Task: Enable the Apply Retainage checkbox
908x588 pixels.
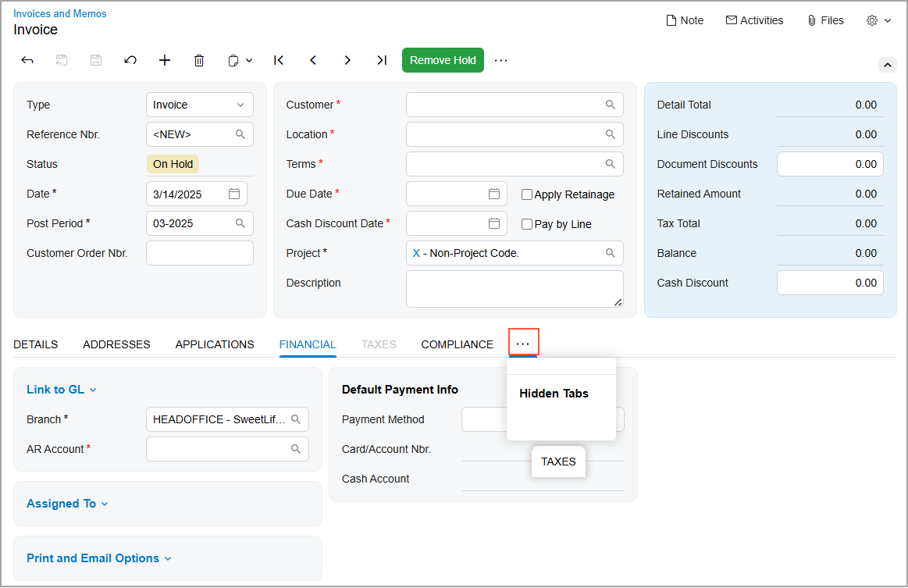Action: coord(527,194)
